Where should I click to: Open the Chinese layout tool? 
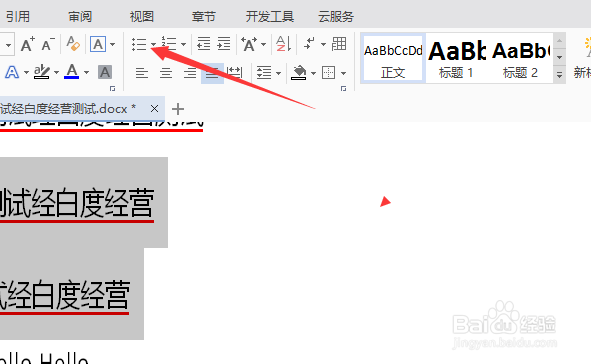(249, 44)
